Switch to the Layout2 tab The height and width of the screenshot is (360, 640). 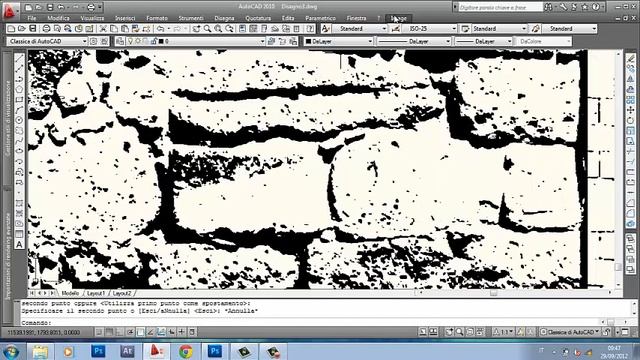(x=122, y=293)
